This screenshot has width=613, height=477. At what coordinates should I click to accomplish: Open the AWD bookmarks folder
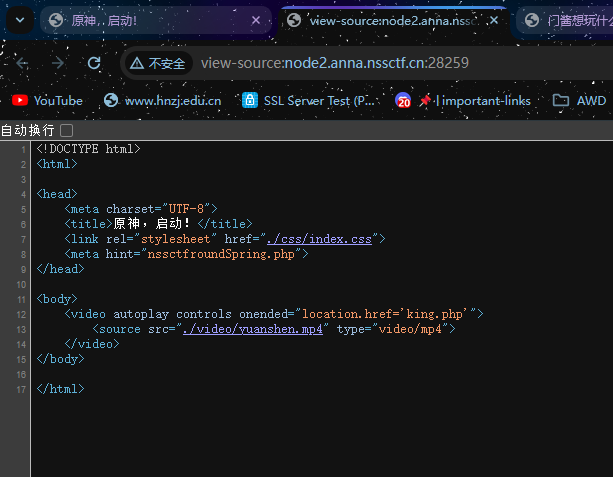tap(580, 101)
